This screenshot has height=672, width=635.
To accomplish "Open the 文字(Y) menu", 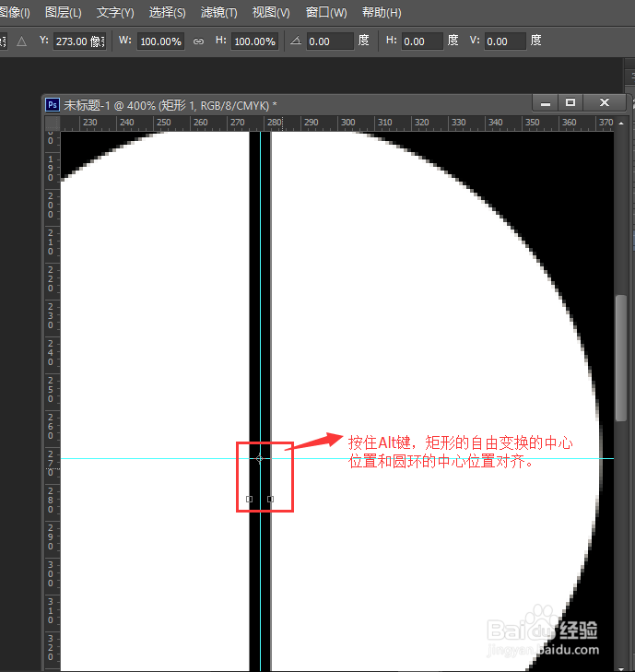I will [115, 12].
